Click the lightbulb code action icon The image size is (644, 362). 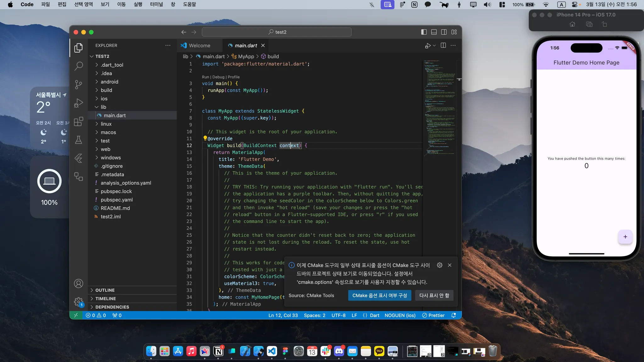(x=205, y=138)
